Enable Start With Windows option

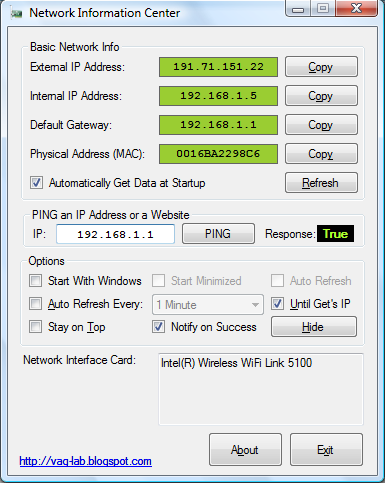[35, 281]
